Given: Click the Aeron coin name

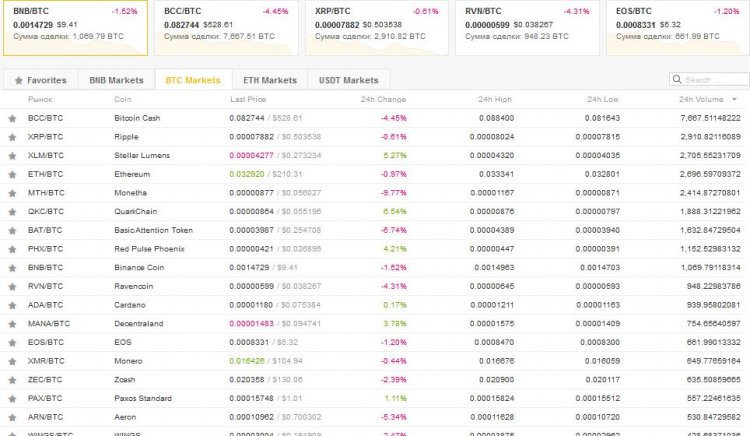Looking at the screenshot, I should click(x=125, y=417).
